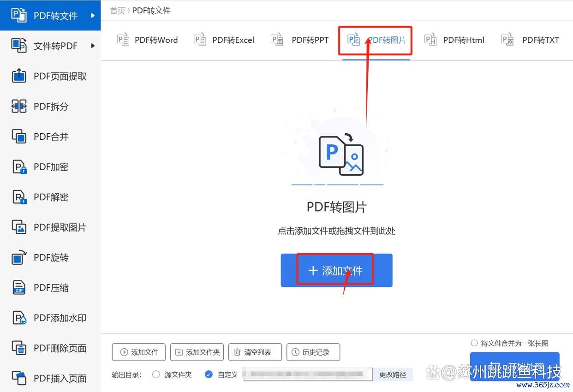Click the PDF添加水印 watermark icon

click(18, 318)
